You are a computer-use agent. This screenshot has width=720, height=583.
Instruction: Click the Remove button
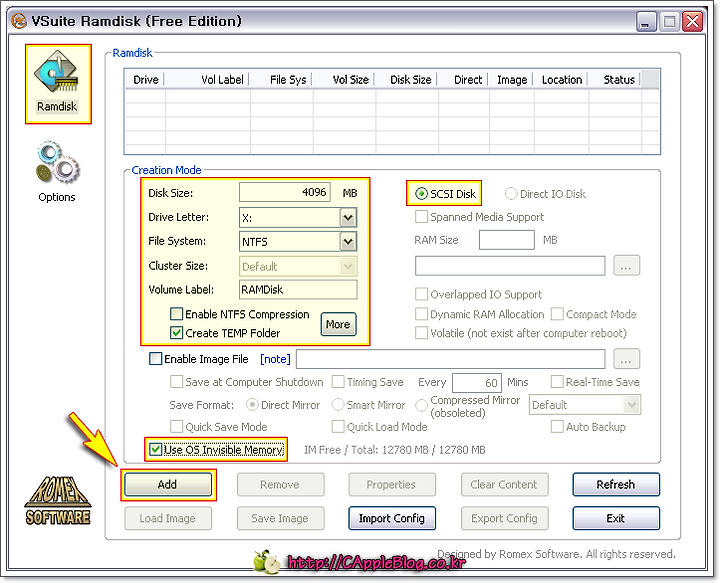(281, 484)
